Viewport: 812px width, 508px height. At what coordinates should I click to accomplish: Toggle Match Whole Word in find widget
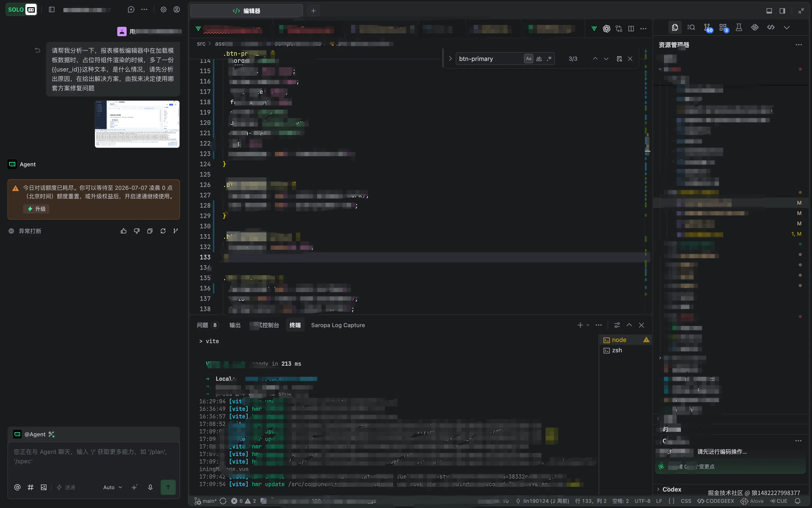(x=539, y=59)
